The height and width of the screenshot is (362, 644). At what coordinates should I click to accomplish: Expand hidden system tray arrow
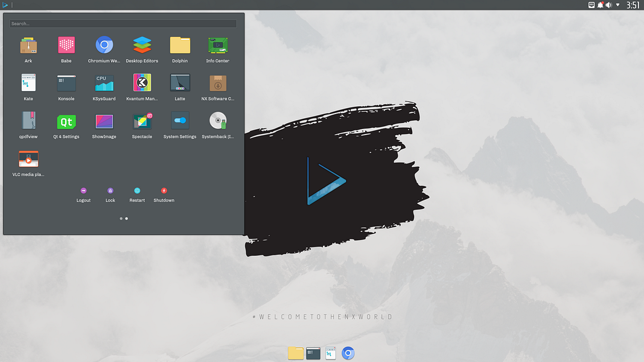(617, 5)
